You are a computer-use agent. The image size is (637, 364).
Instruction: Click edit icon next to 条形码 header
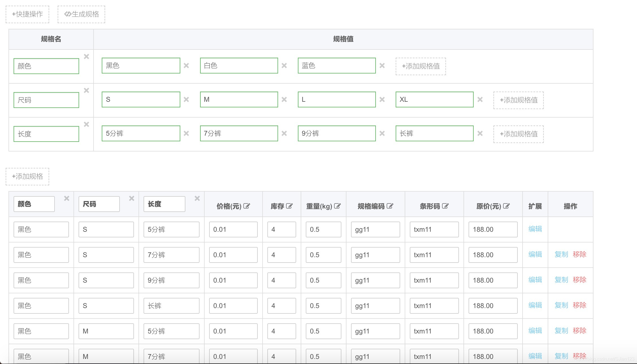(445, 206)
